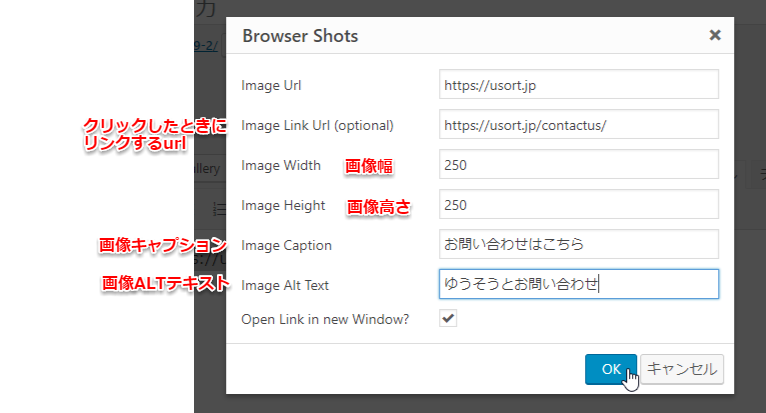Click the Browser Shots dialog title

click(301, 36)
